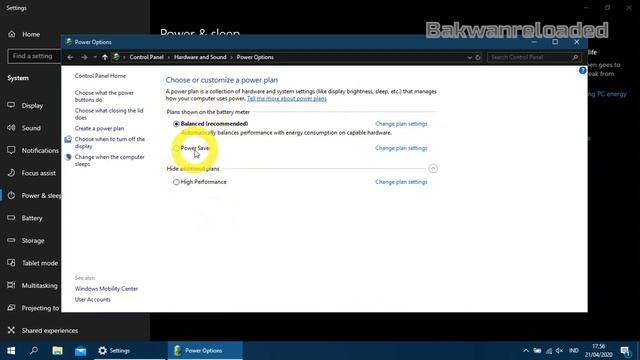Select the High Performance radio button

(x=176, y=182)
